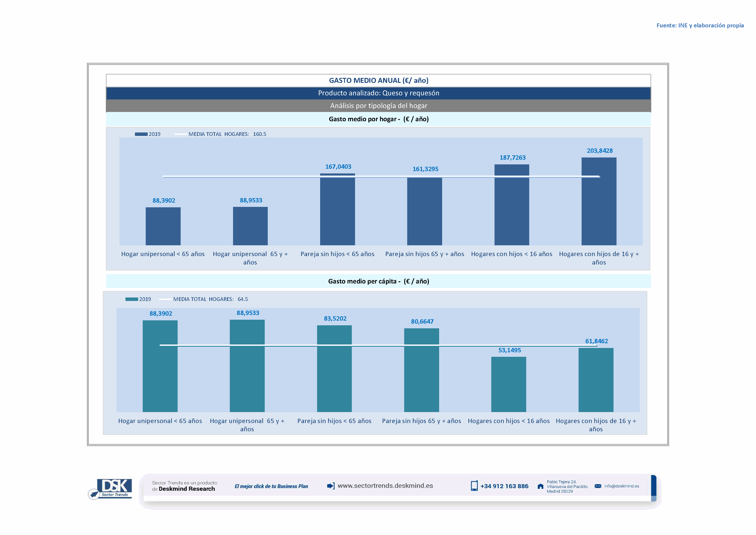Image resolution: width=756 pixels, height=535 pixels.
Task: Click the 'Gasto medio per cápita' heading
Action: click(x=378, y=281)
